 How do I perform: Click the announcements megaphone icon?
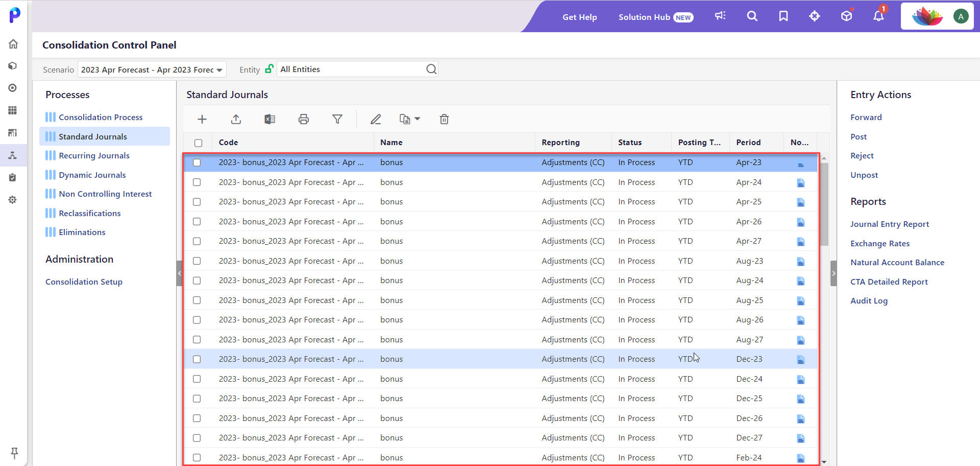pos(720,16)
